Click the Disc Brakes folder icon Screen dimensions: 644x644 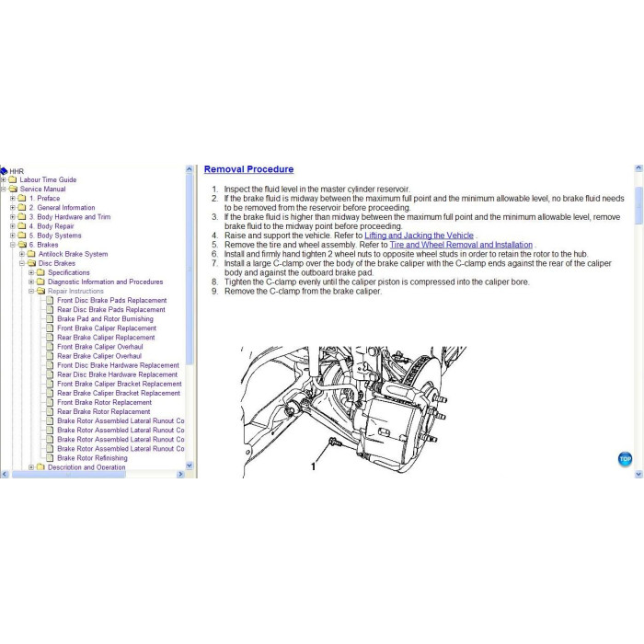(31, 263)
